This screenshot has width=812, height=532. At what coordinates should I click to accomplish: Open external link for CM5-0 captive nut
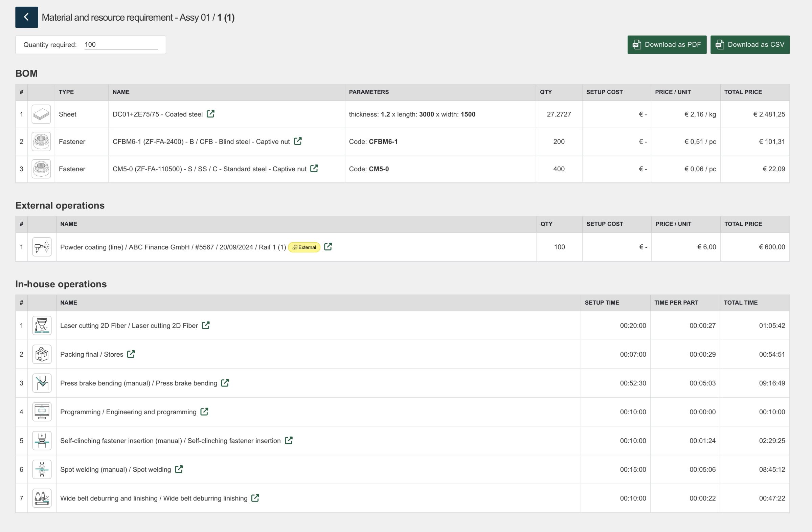[314, 168]
